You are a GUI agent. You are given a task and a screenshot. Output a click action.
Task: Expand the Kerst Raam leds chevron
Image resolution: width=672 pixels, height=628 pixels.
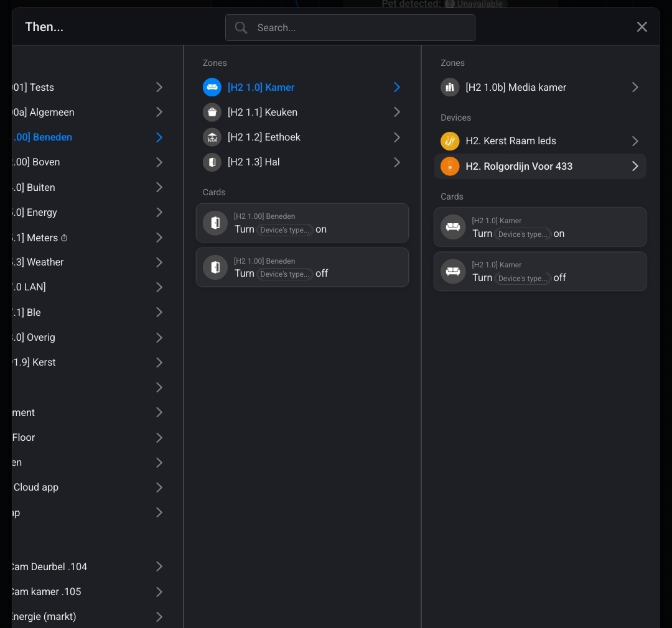click(x=635, y=141)
